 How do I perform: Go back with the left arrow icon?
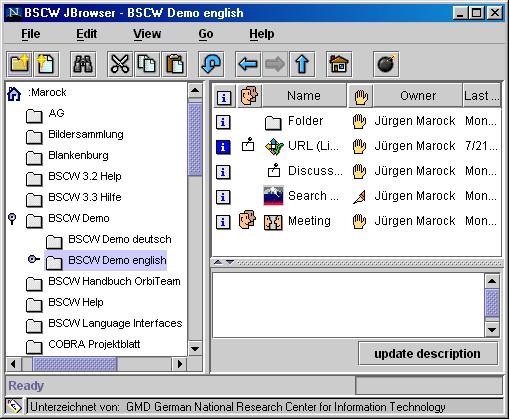tap(248, 64)
